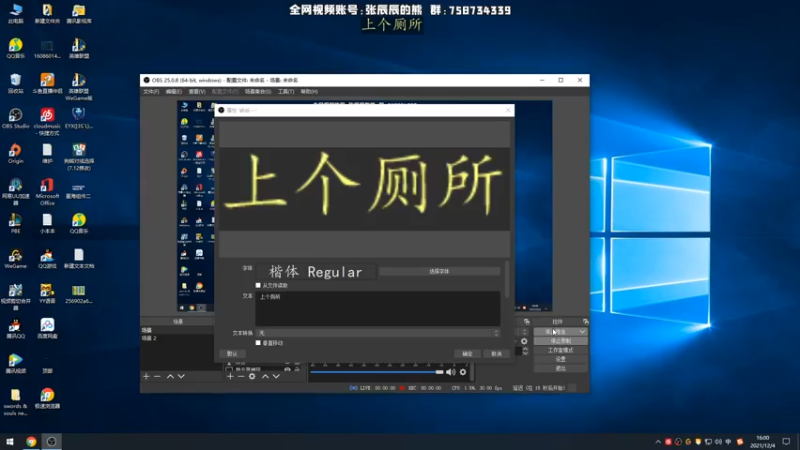
Task: Open Windows notification center icon
Action: [x=786, y=442]
